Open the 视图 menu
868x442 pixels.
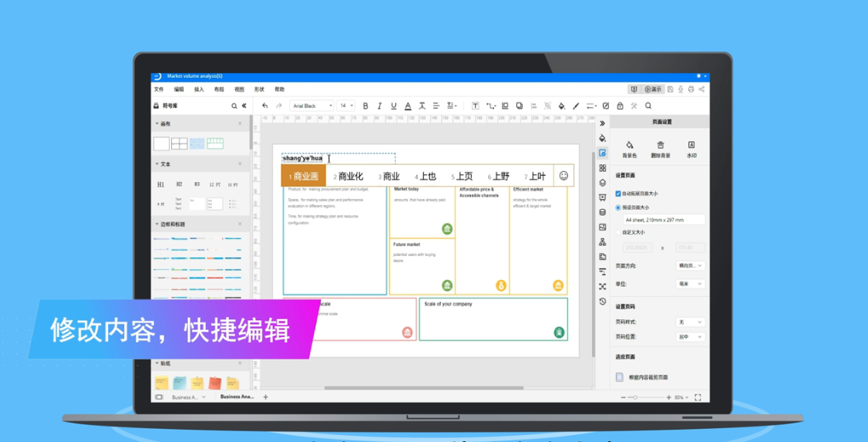click(x=239, y=89)
